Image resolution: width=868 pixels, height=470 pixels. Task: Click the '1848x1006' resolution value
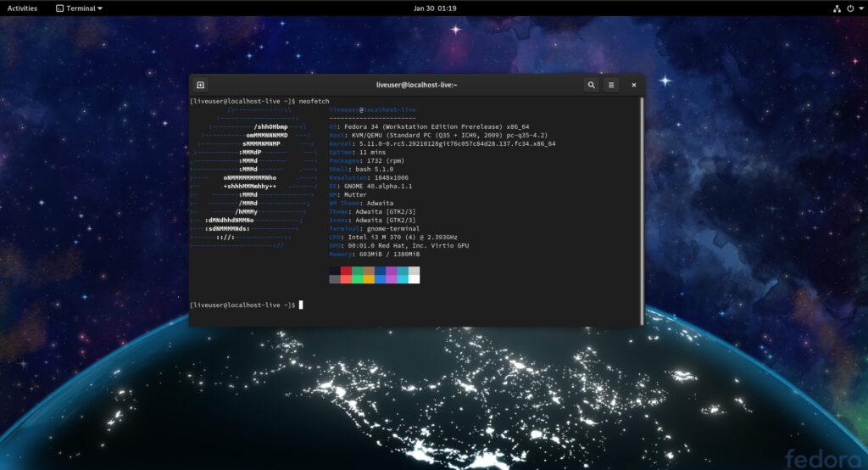click(x=392, y=178)
